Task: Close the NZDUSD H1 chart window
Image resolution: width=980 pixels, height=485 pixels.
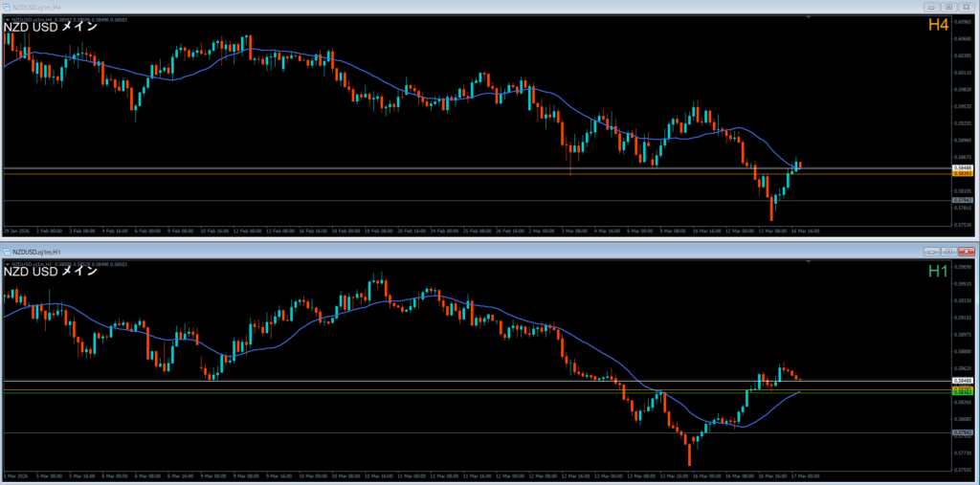Action: [964, 251]
